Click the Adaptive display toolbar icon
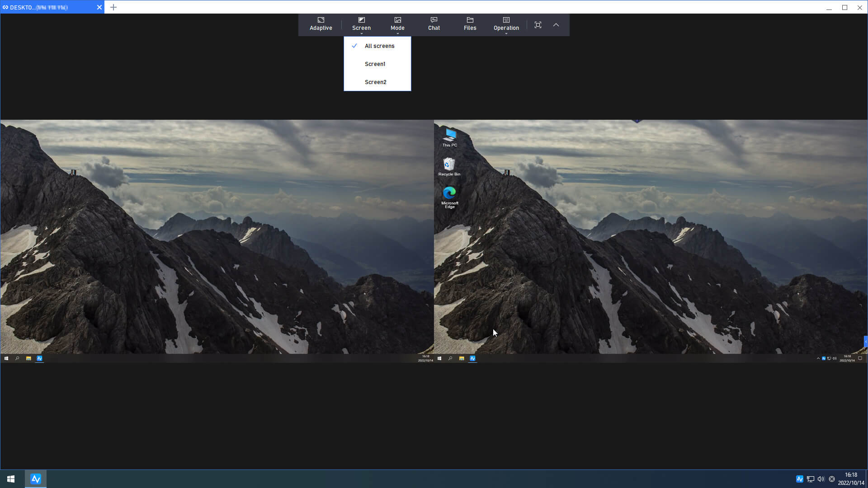Screen dimensions: 868x488 pyautogui.click(x=321, y=24)
